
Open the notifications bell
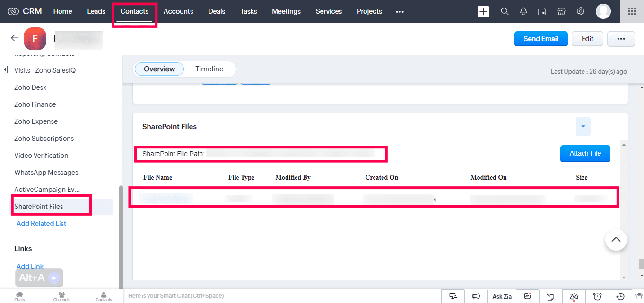click(523, 11)
